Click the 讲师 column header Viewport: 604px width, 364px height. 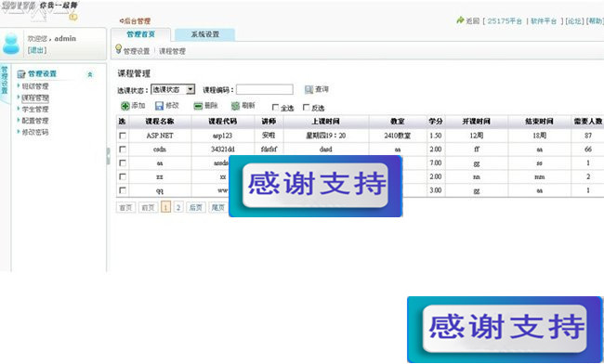tap(269, 122)
